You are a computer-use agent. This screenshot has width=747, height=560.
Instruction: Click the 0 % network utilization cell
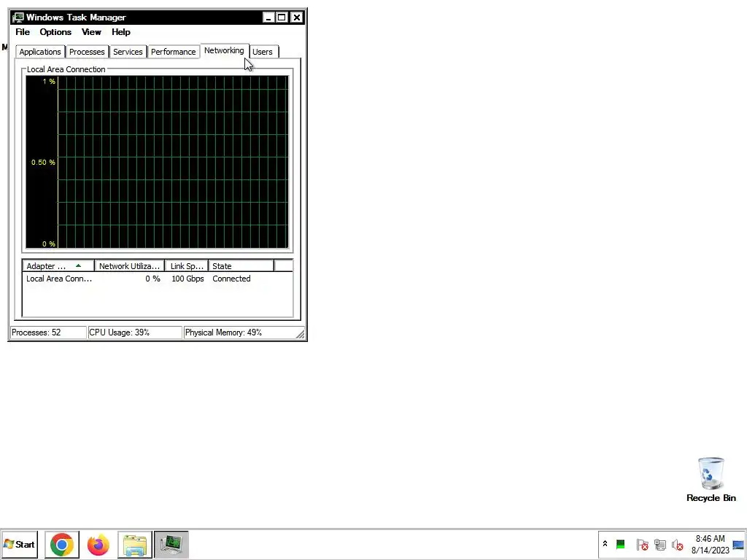(x=153, y=279)
